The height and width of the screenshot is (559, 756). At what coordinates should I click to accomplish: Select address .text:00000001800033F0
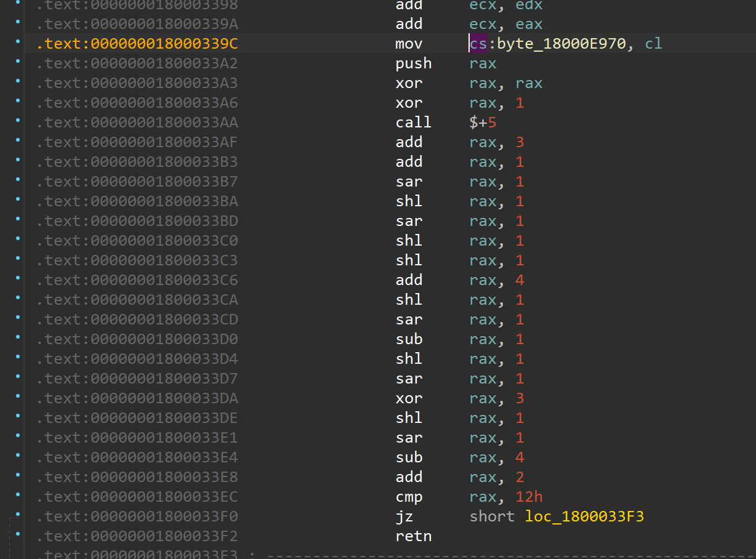[x=137, y=517]
